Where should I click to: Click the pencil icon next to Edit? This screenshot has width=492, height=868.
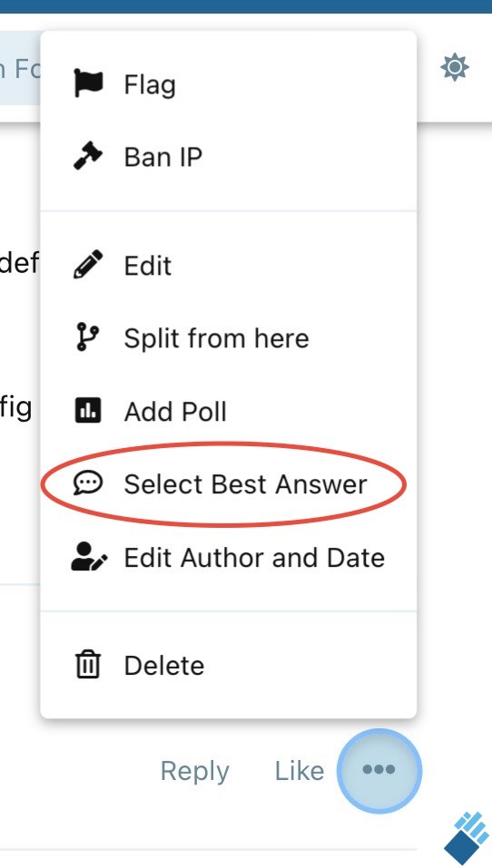[88, 265]
